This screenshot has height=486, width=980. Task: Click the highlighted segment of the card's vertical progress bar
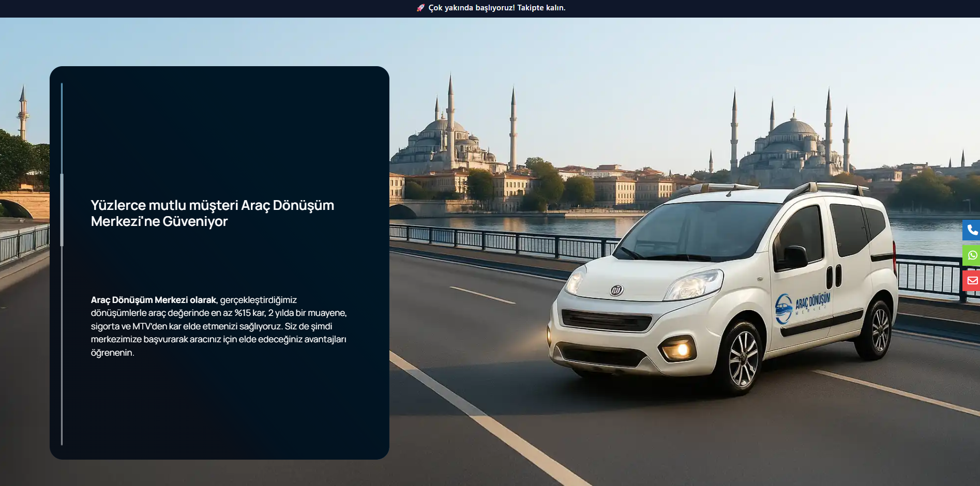pyautogui.click(x=62, y=209)
